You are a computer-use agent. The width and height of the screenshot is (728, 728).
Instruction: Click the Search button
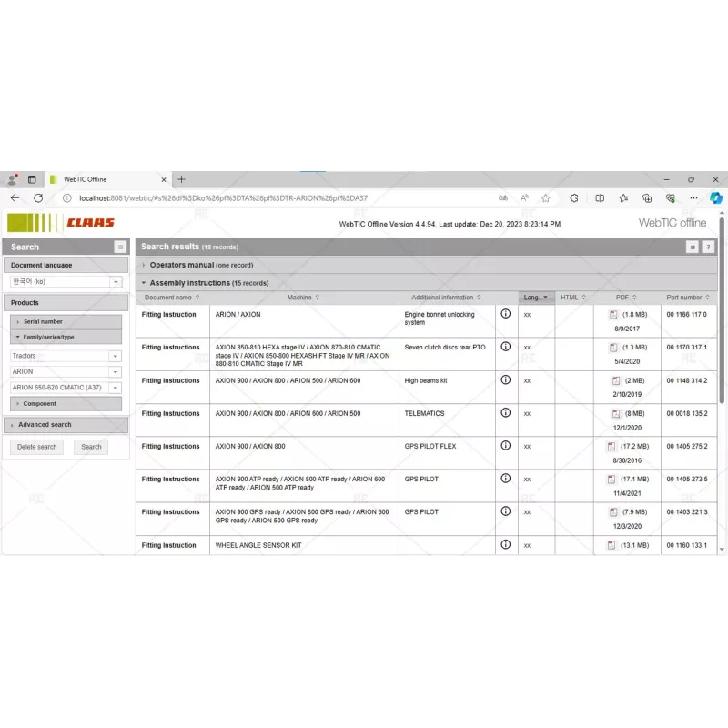click(x=91, y=447)
